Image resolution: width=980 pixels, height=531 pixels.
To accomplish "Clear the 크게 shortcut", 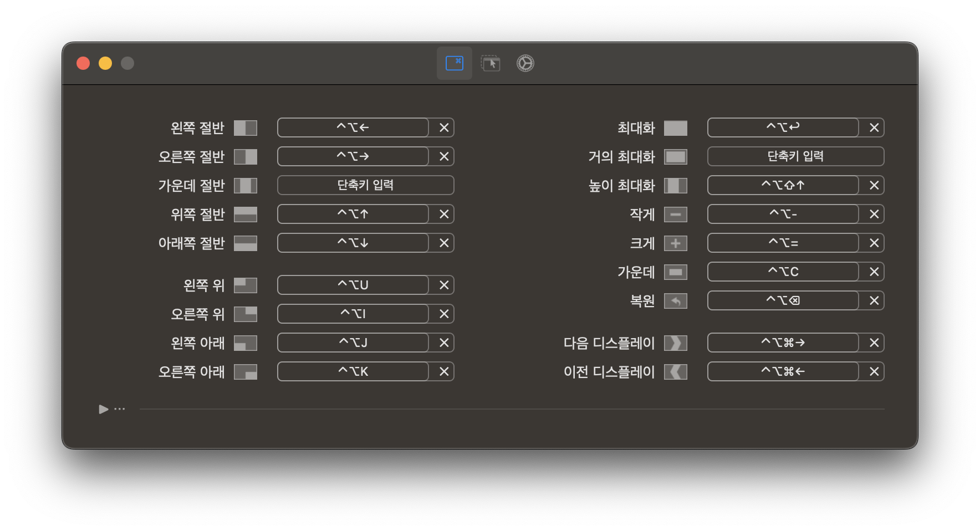I will (x=874, y=243).
